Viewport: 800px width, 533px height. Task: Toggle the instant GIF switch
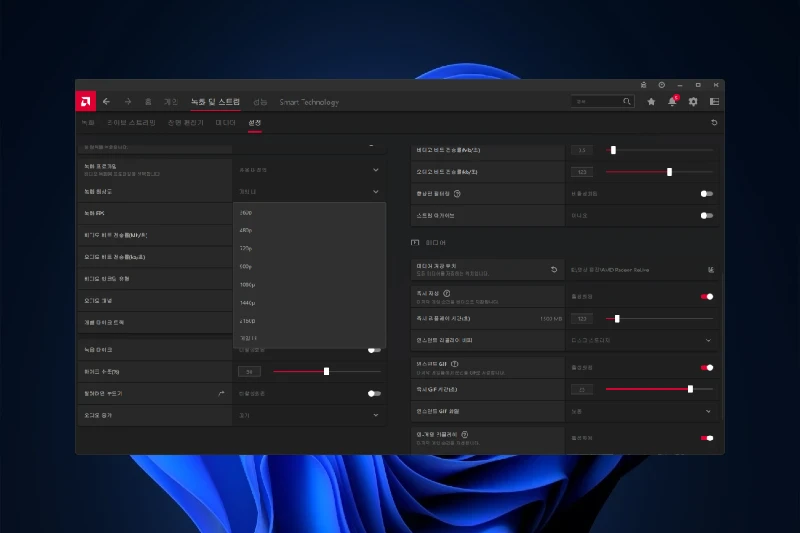pyautogui.click(x=706, y=367)
